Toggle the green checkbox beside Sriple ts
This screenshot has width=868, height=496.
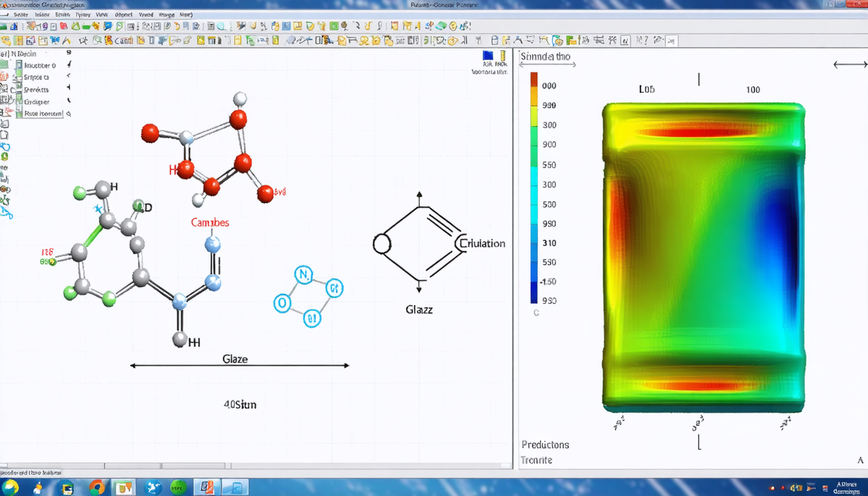pos(19,77)
